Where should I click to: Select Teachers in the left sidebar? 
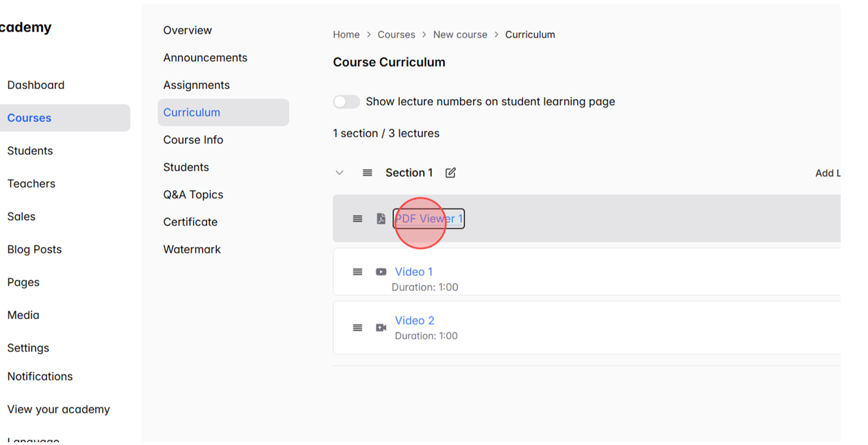pos(31,183)
